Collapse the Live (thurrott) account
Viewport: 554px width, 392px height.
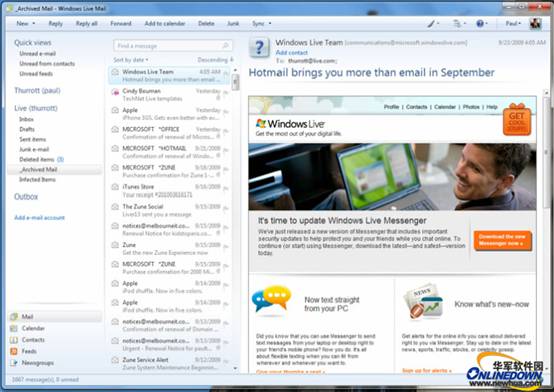pyautogui.click(x=36, y=108)
